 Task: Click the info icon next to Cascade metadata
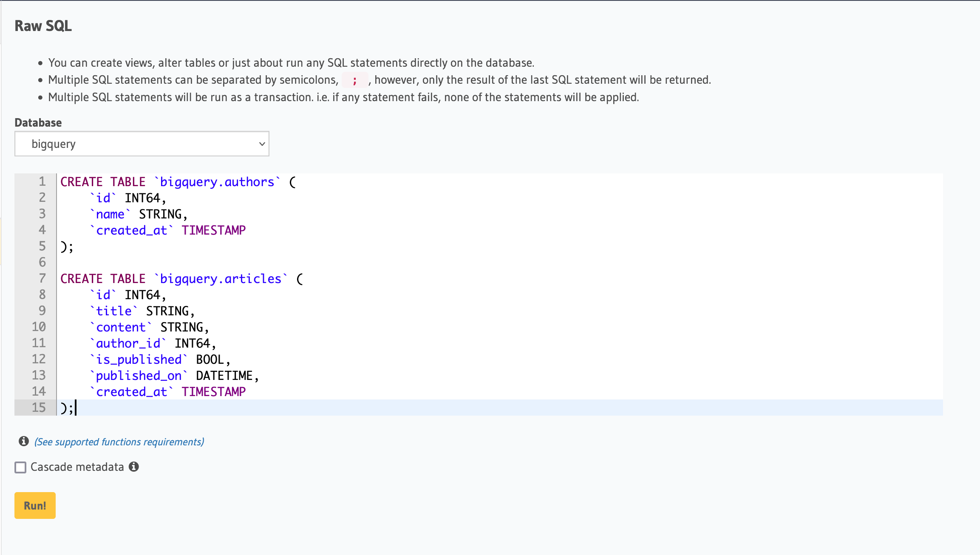point(134,467)
